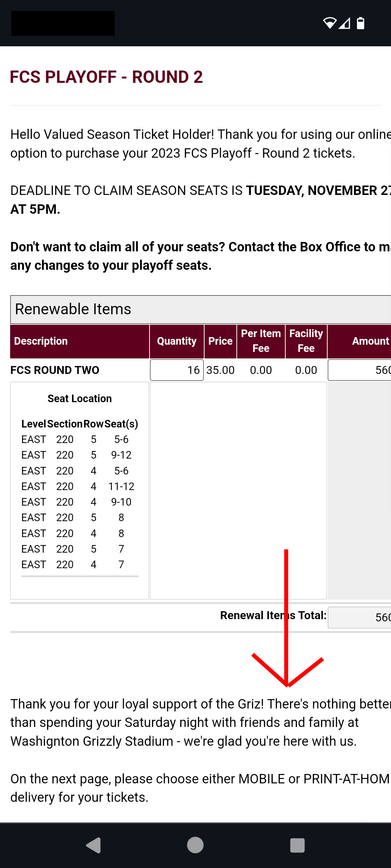Select the FCS ROUND TWO item label
Screen dimensions: 391x868
55,370
